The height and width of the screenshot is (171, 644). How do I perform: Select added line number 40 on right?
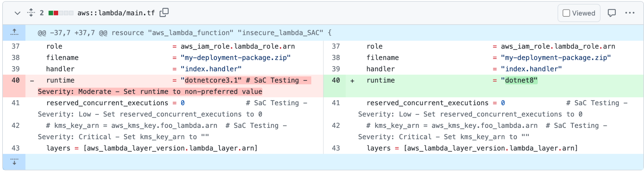[336, 80]
